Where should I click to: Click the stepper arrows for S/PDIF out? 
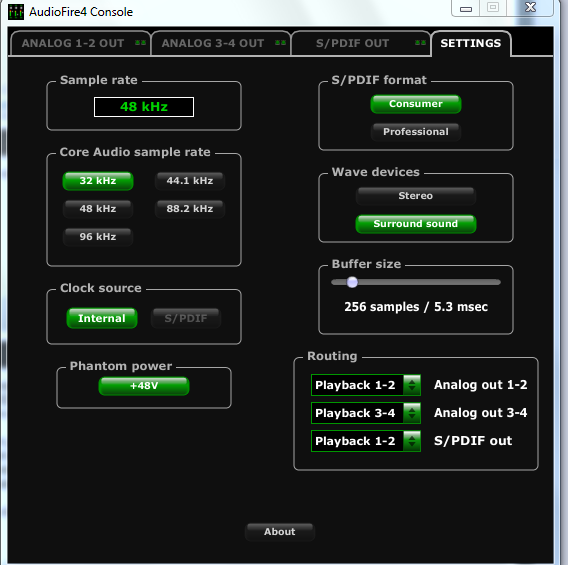412,441
